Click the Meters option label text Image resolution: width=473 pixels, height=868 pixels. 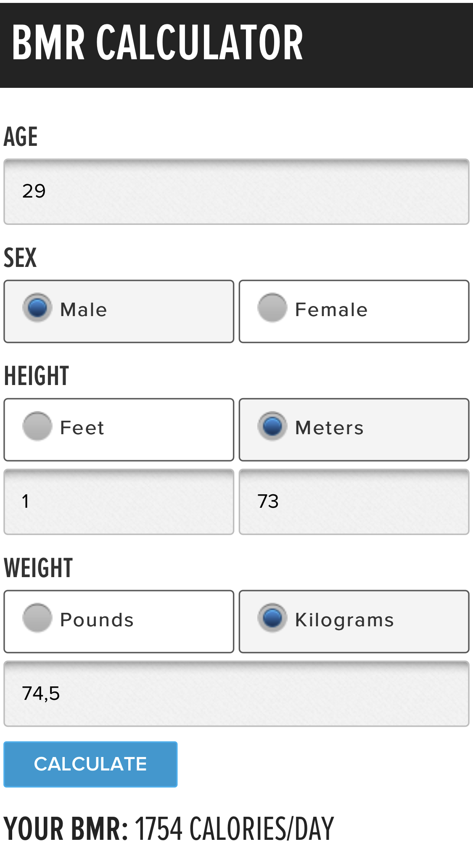tap(329, 428)
